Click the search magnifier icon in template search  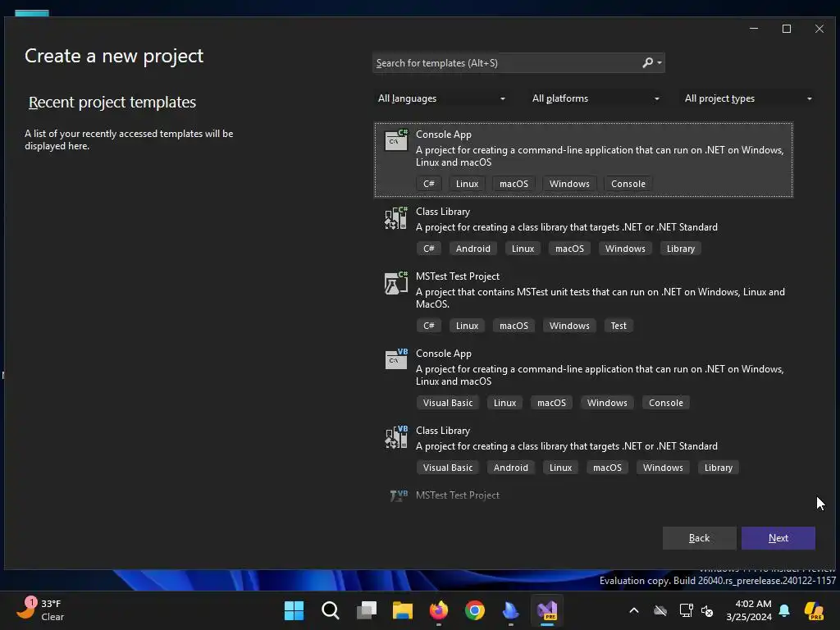(x=648, y=62)
